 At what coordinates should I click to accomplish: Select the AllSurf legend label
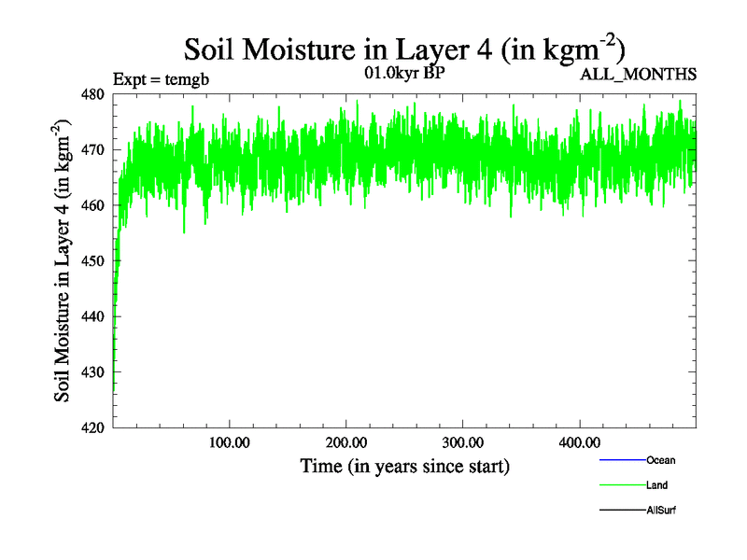click(x=662, y=511)
